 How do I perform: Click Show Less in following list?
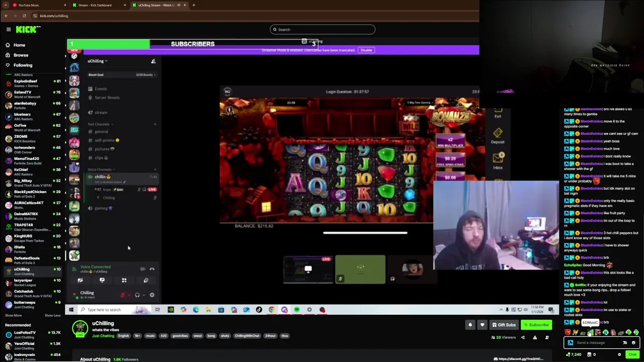52,315
